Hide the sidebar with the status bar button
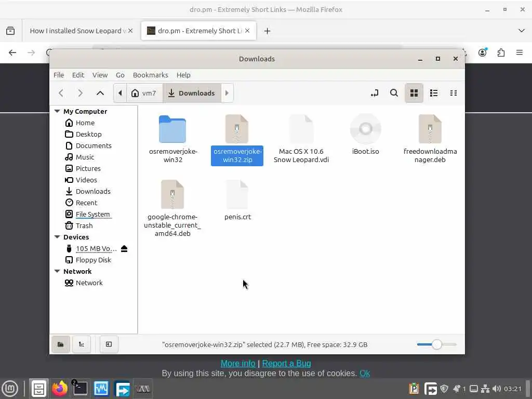 click(109, 344)
